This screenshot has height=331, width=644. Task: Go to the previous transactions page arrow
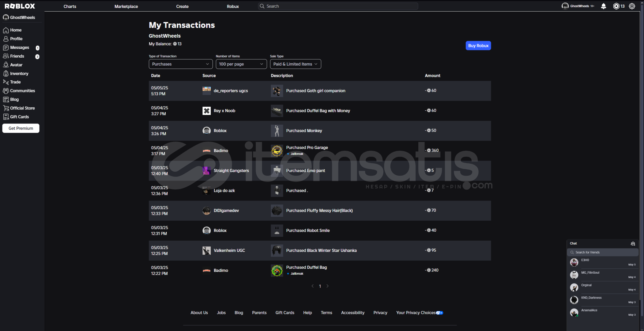point(312,286)
